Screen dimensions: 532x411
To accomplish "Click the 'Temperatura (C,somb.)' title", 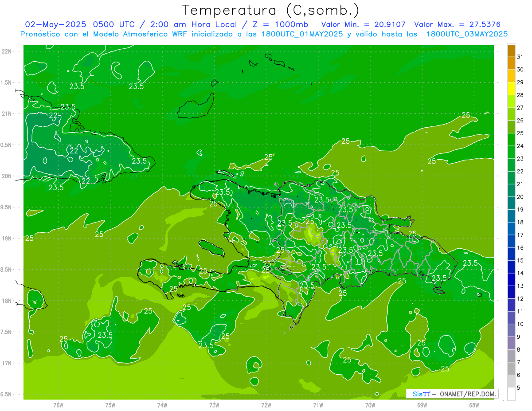I will 270,10.
